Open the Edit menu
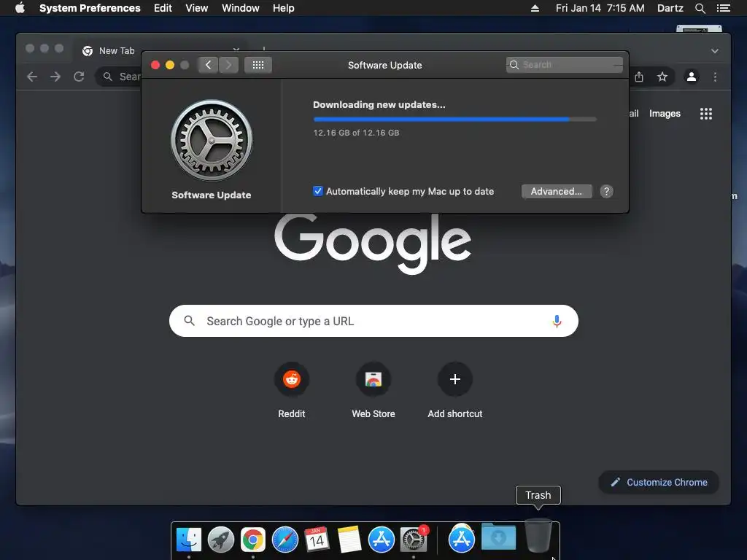This screenshot has height=560, width=747. pos(163,8)
